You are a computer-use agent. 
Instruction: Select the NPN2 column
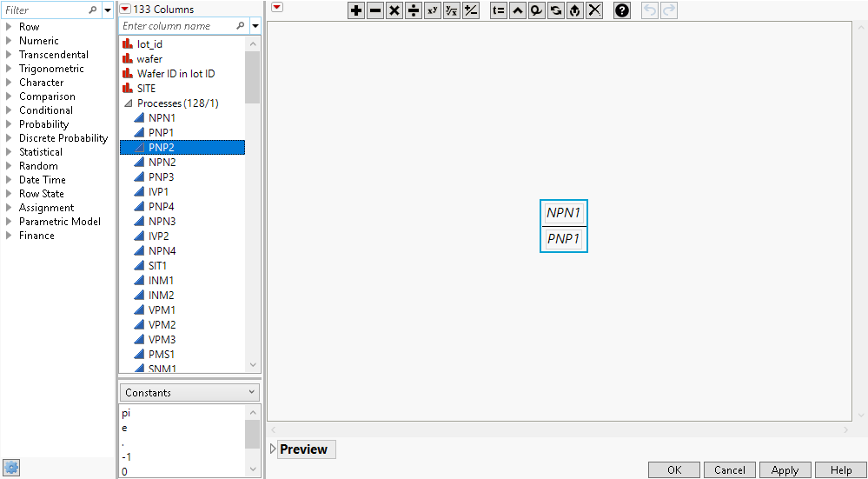coord(182,163)
